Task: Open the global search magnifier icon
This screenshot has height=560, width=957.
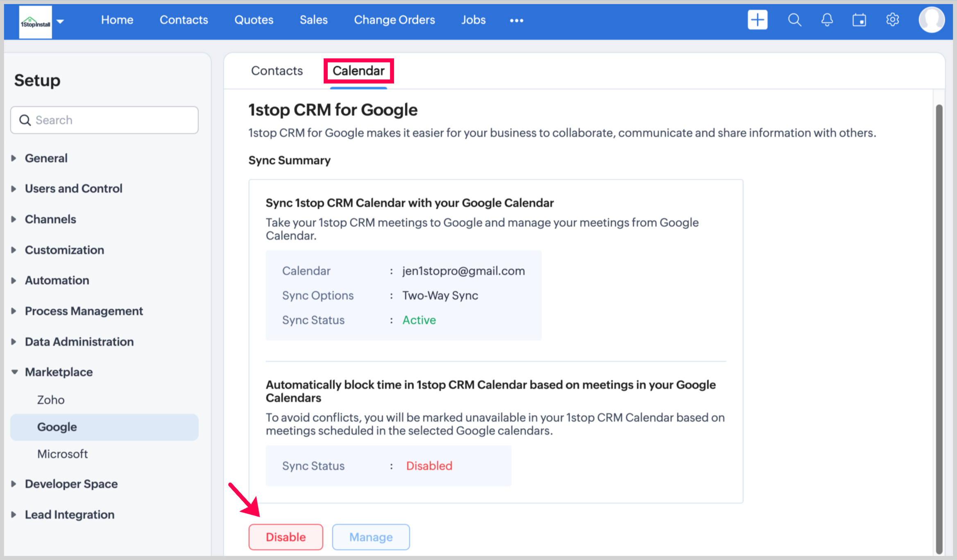Action: (794, 20)
